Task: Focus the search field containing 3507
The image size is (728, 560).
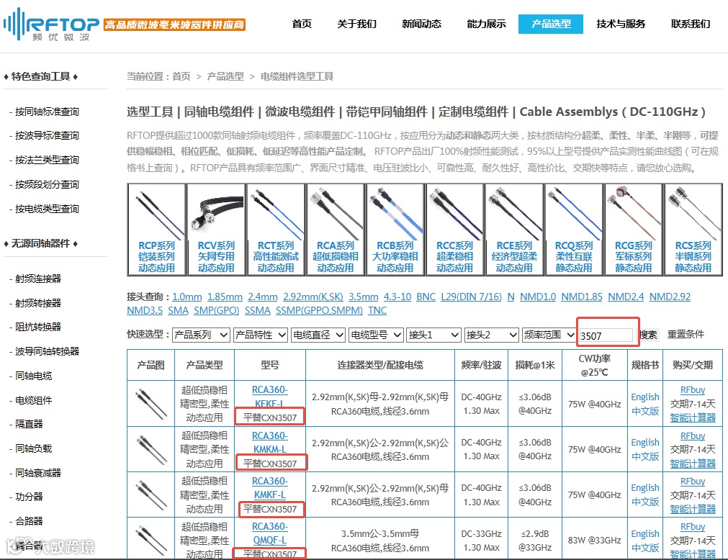Action: click(606, 336)
